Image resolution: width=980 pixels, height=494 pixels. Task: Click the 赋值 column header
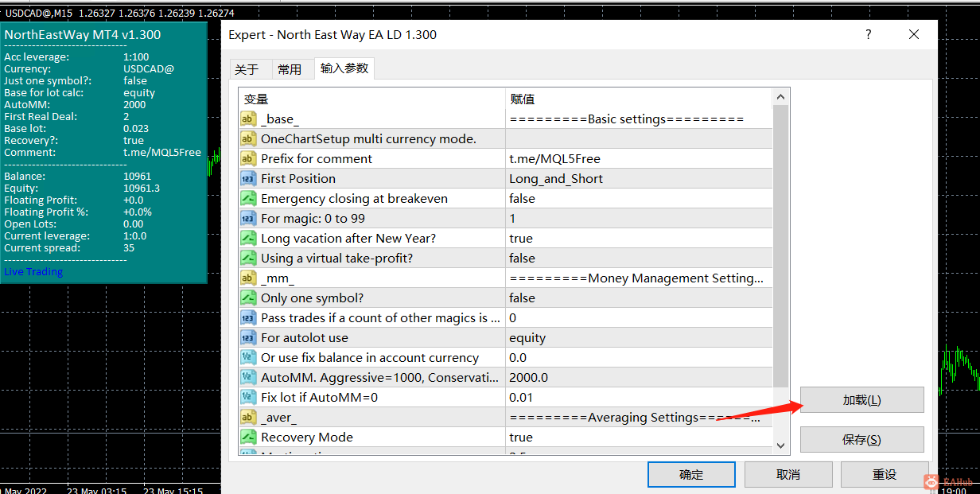[x=640, y=99]
